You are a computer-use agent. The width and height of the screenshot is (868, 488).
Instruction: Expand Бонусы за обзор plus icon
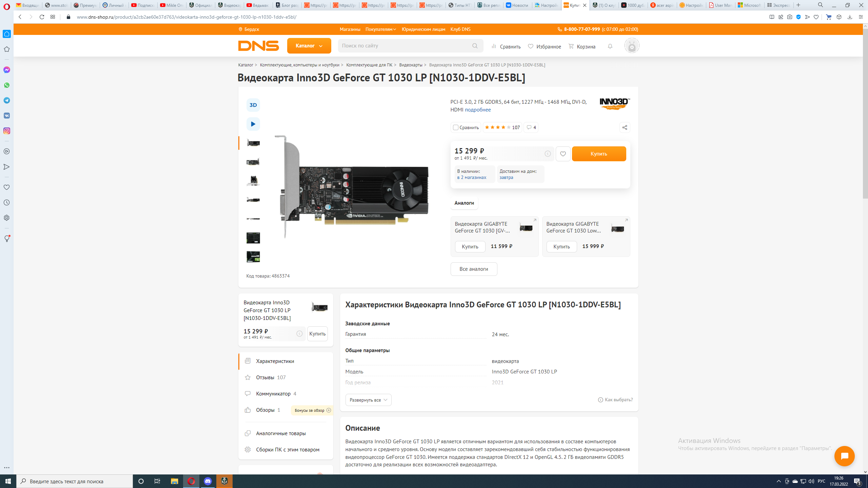point(329,410)
